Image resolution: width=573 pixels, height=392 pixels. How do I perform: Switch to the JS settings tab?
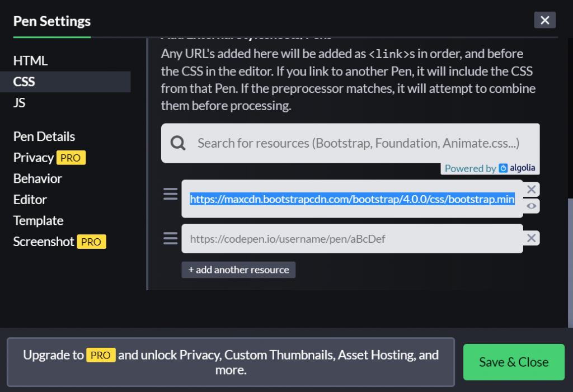tap(20, 103)
